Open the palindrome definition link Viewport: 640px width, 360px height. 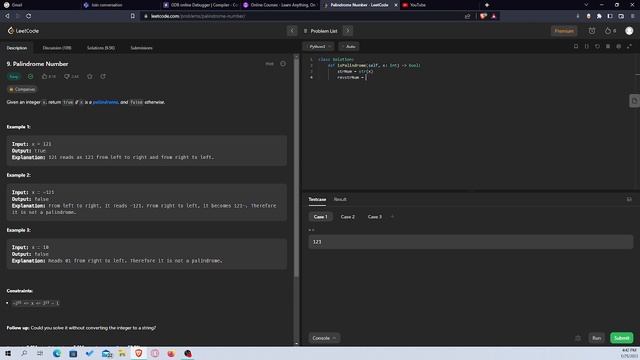pos(105,102)
